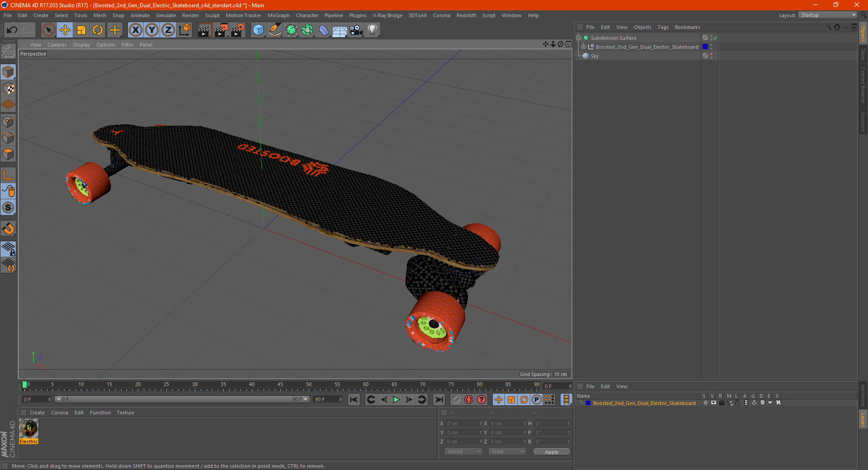Select Points mode in left sidebar
The height and width of the screenshot is (470, 868).
[x=8, y=121]
